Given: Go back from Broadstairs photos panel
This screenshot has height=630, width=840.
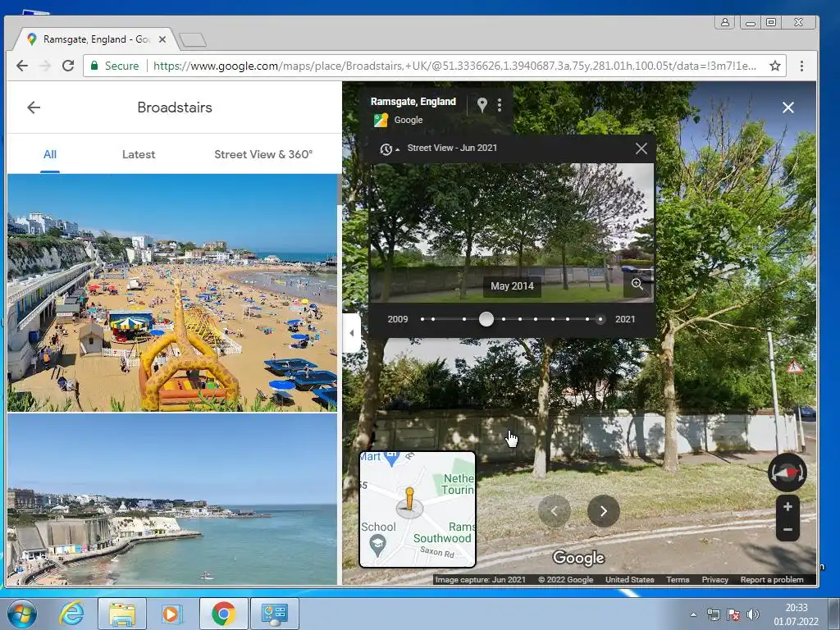Looking at the screenshot, I should point(34,107).
